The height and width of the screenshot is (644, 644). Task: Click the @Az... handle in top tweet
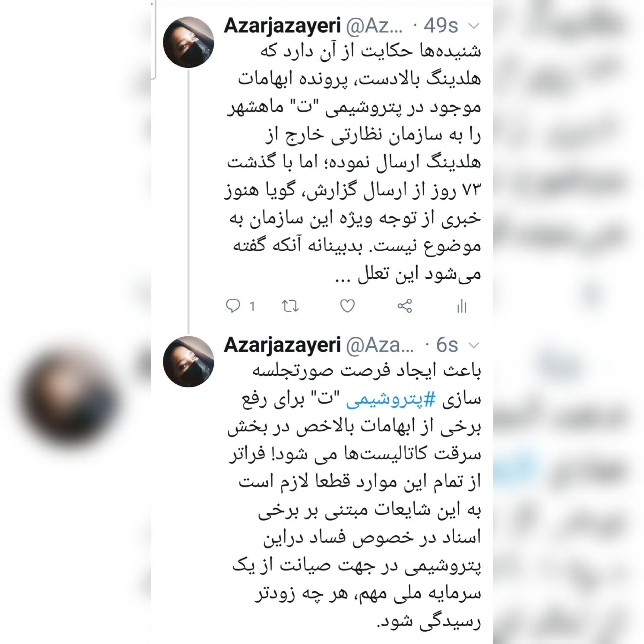[x=374, y=26]
